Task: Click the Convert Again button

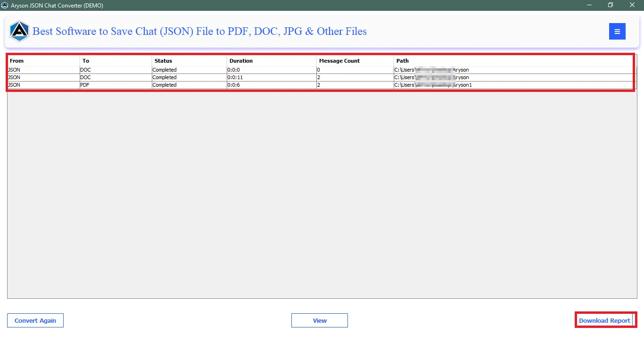Action: [x=35, y=320]
